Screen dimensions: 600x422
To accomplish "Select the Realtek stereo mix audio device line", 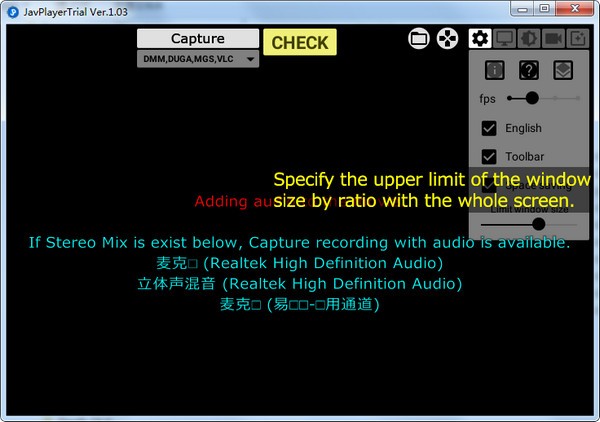I will pos(300,284).
